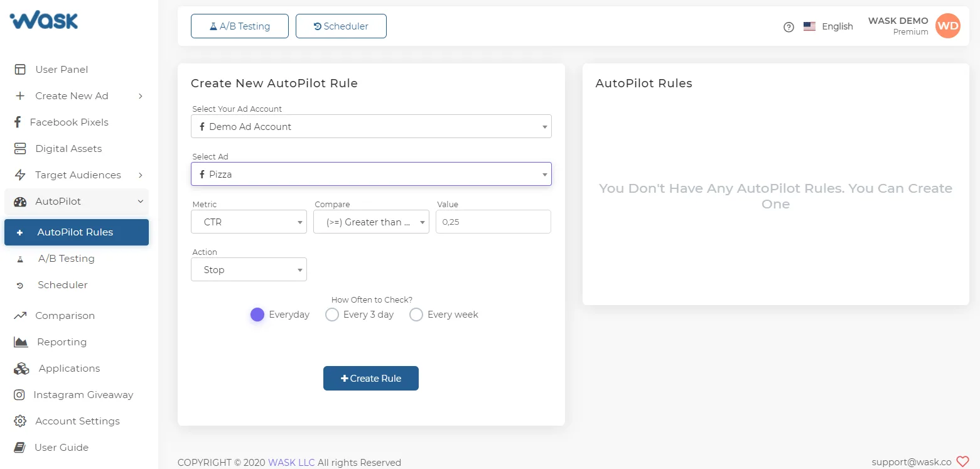Open the Action dropdown set to Stop
The image size is (980, 469).
coord(249,269)
